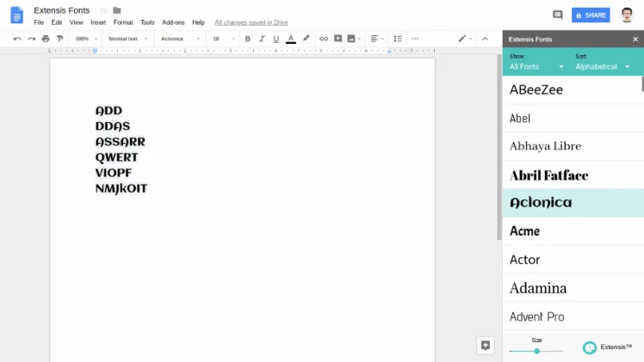Star the Extensis Fonts document

(x=103, y=10)
